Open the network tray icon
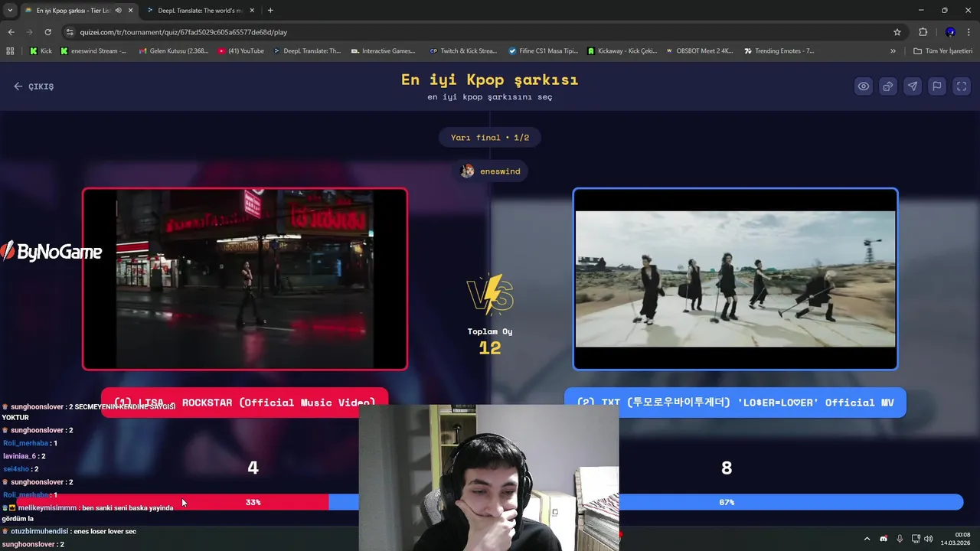This screenshot has height=551, width=980. [916, 539]
